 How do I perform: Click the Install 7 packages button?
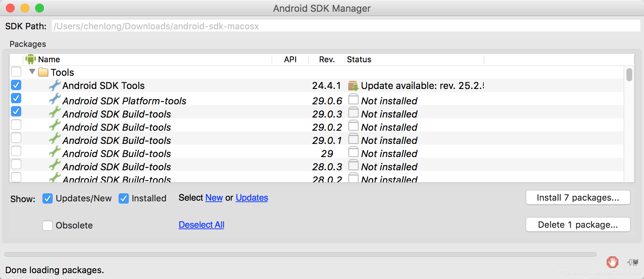(x=578, y=198)
